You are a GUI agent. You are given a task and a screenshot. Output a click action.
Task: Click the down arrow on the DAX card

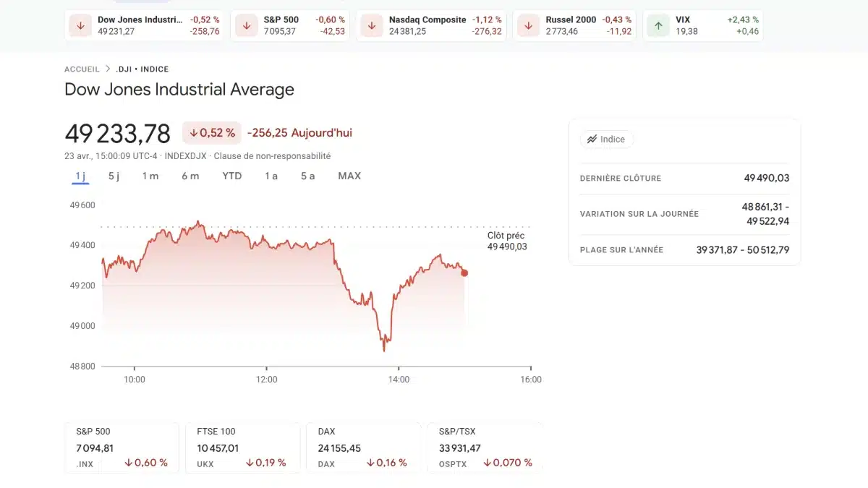point(370,463)
